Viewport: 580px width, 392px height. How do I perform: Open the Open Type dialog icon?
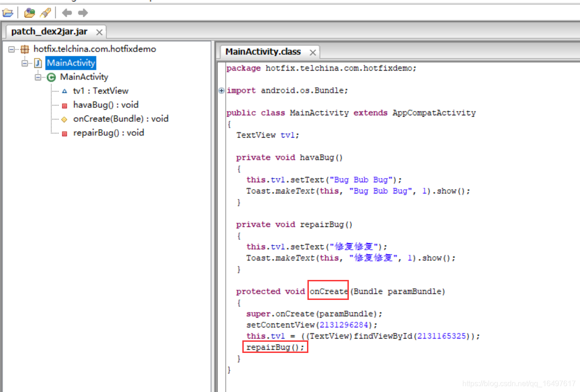coord(29,13)
